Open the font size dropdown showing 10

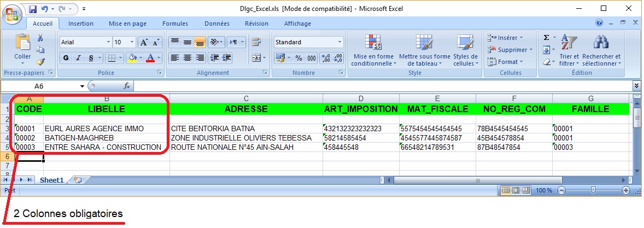tap(132, 42)
